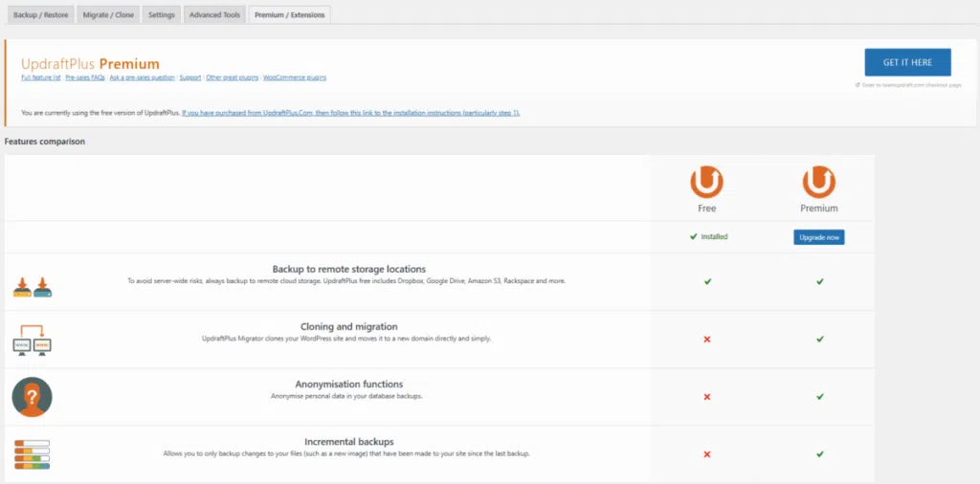Screen dimensions: 980x484
Task: Open the WooCommerce plugins link
Action: (x=295, y=77)
